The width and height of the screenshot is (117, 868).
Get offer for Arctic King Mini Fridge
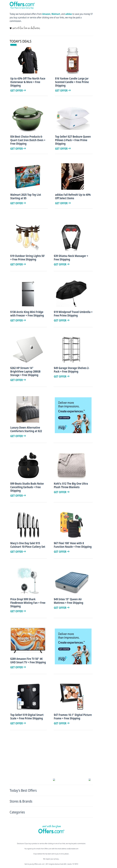click(18, 320)
